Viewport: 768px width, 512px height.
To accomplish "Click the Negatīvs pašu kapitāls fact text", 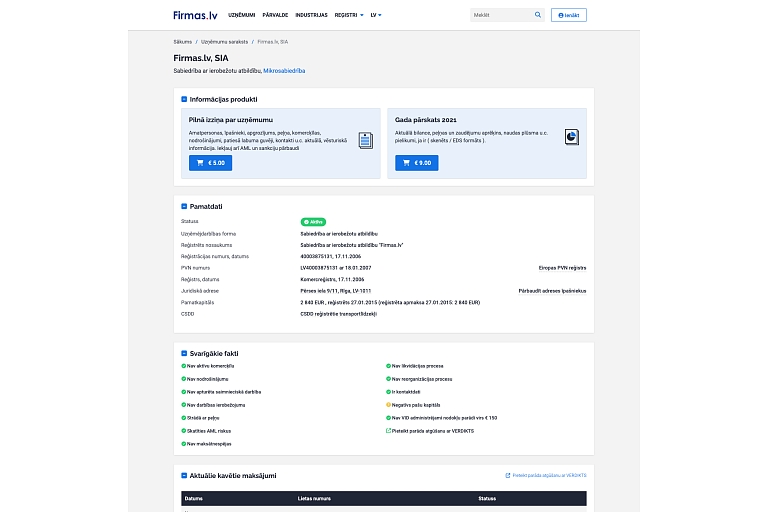I will point(416,405).
